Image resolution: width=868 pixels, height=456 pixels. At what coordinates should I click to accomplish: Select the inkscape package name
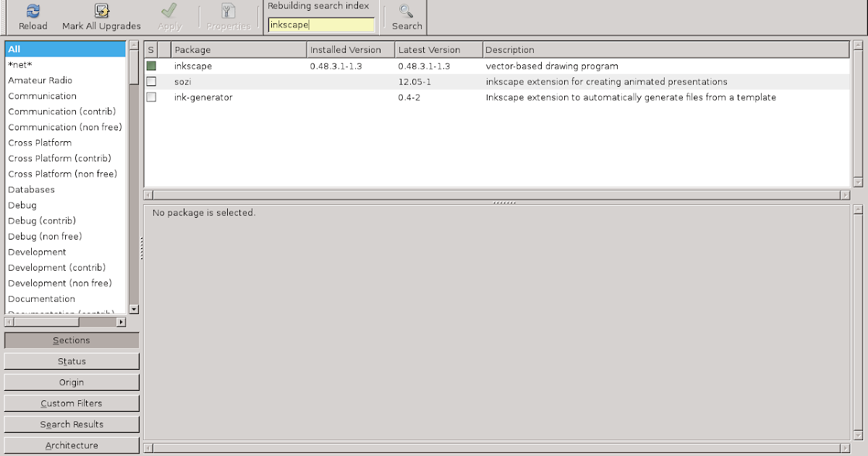tap(192, 66)
